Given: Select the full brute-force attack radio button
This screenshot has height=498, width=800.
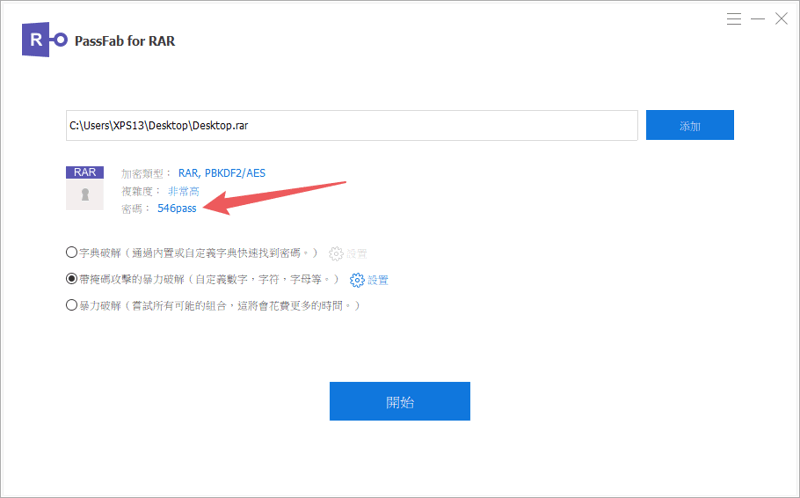Looking at the screenshot, I should (x=71, y=305).
